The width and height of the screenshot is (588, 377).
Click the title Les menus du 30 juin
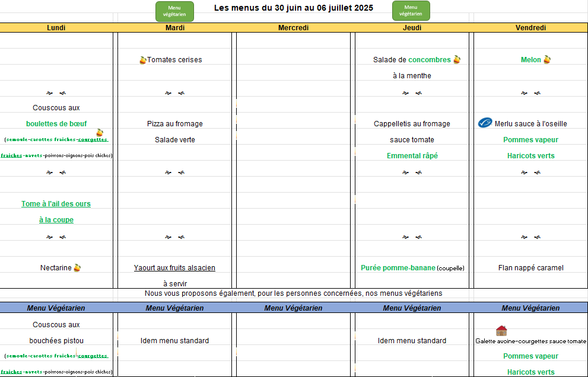pos(293,8)
